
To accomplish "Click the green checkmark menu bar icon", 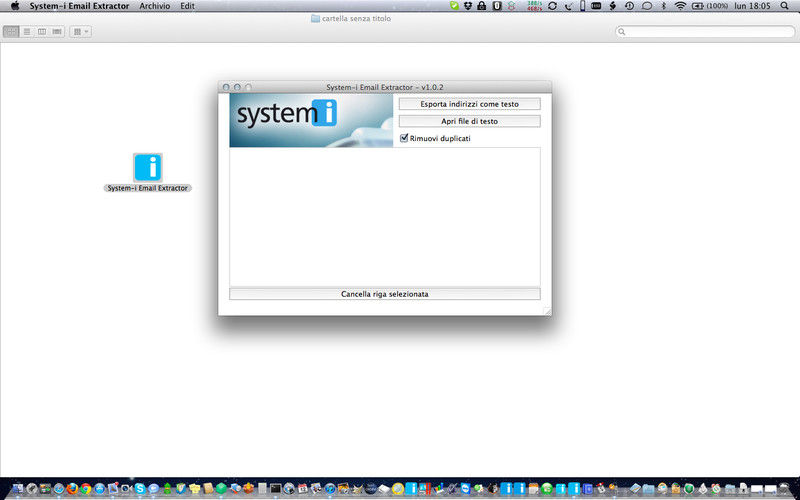I will coord(454,6).
